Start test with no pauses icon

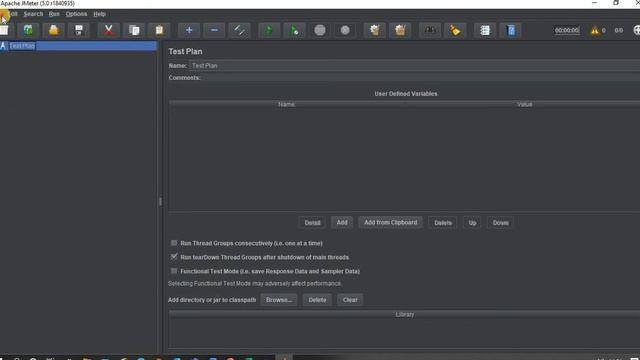[x=294, y=30]
